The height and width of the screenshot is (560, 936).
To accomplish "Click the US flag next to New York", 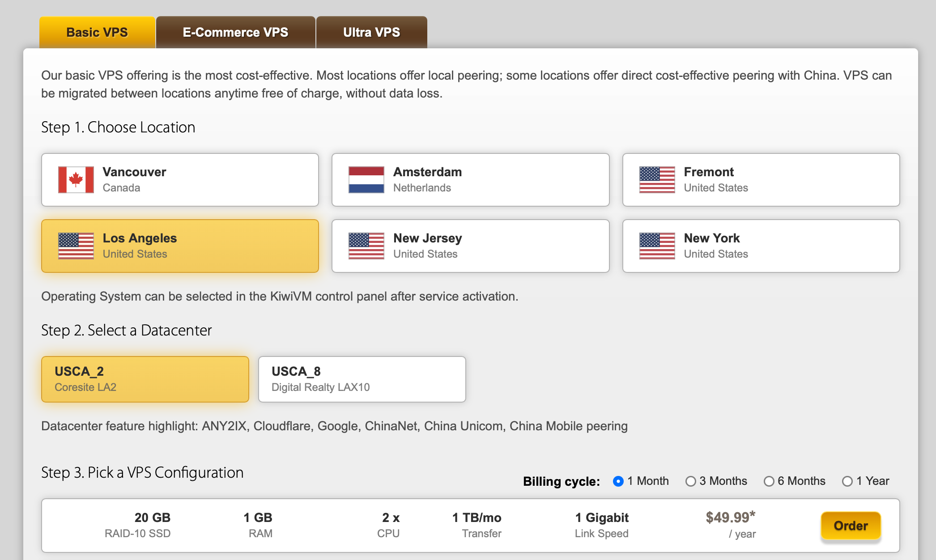I will pos(657,246).
